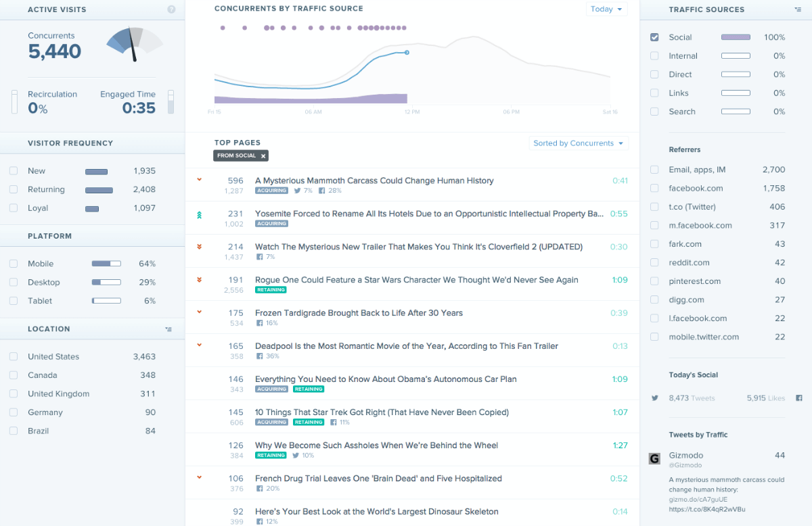The width and height of the screenshot is (812, 526).
Task: Click the Twitter bird icon beside 8,473 Tweets
Action: click(654, 398)
